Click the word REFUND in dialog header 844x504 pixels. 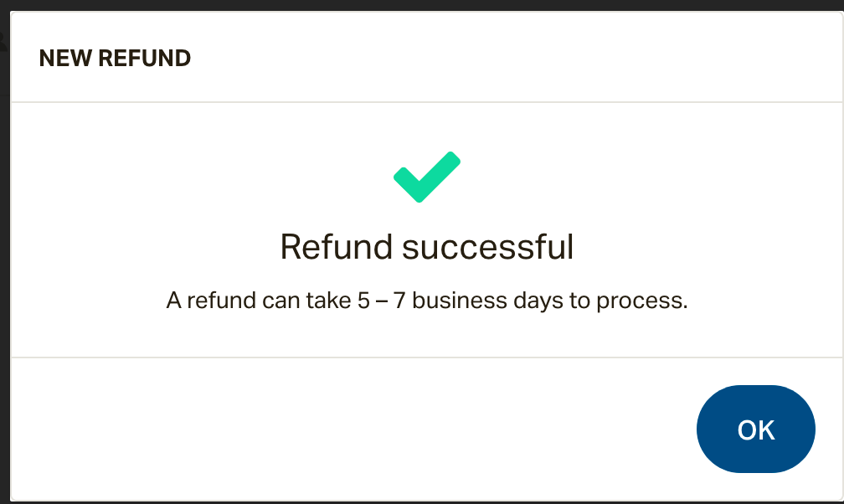pos(144,58)
